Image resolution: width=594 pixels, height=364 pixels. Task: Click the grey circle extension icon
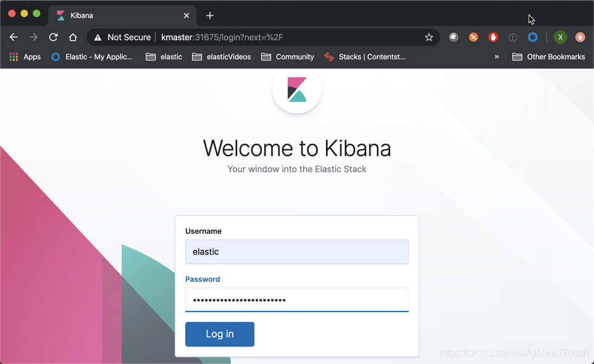click(x=453, y=37)
